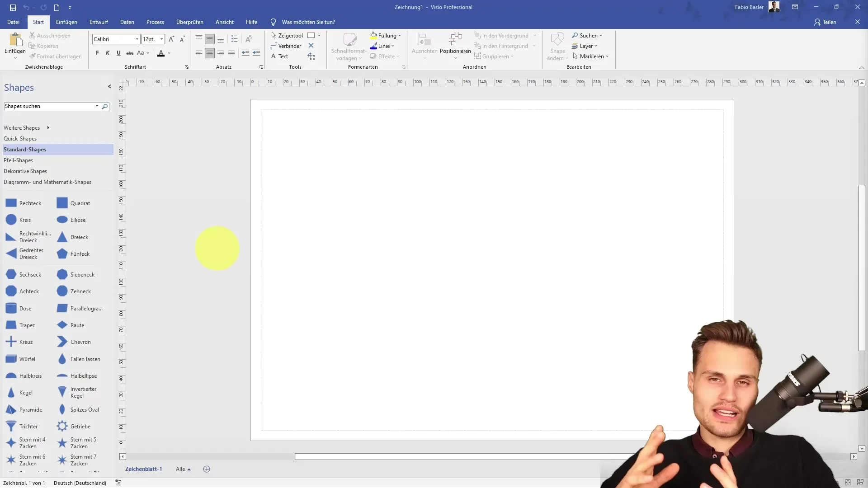Select the Text tool
The image size is (868, 488).
[x=279, y=56]
